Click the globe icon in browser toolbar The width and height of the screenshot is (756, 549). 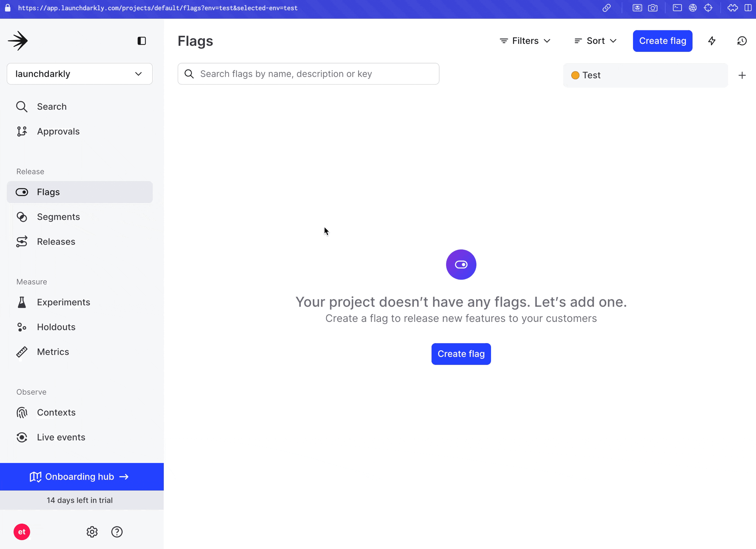click(x=692, y=8)
